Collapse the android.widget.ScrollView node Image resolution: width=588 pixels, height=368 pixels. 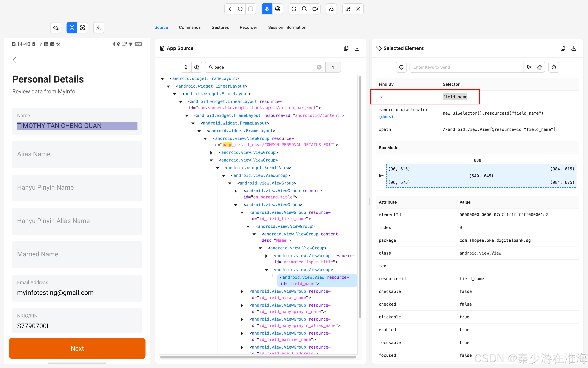pyautogui.click(x=217, y=168)
